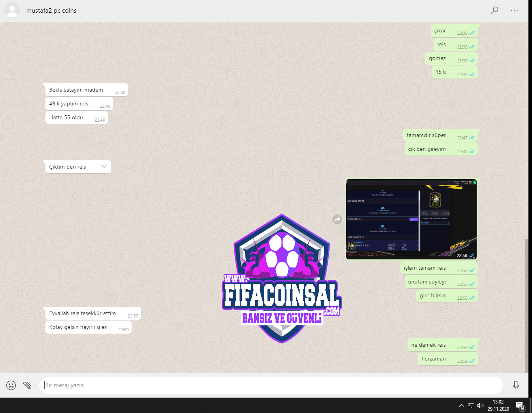Open the emoji picker
This screenshot has width=532, height=413.
[11, 385]
